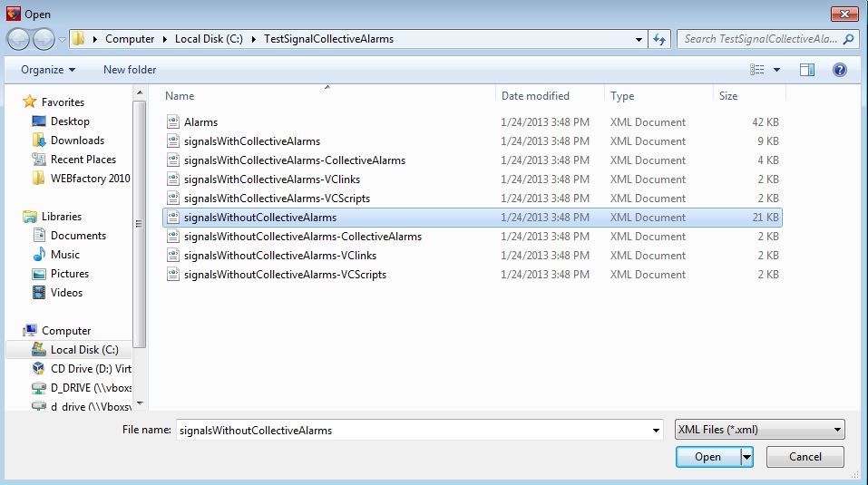Open the CD Drive (D:) entry
This screenshot has width=868, height=485.
82,369
